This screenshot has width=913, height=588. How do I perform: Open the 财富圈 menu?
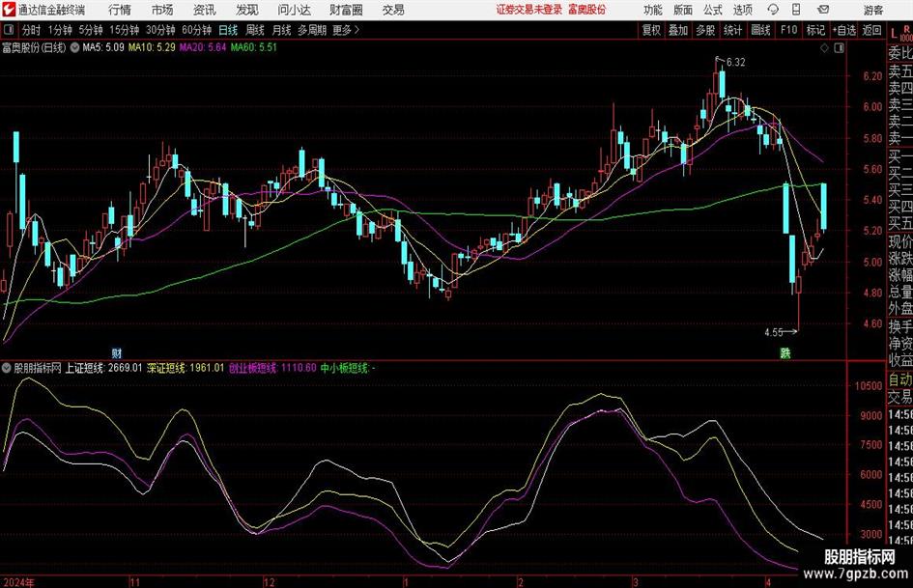point(347,10)
